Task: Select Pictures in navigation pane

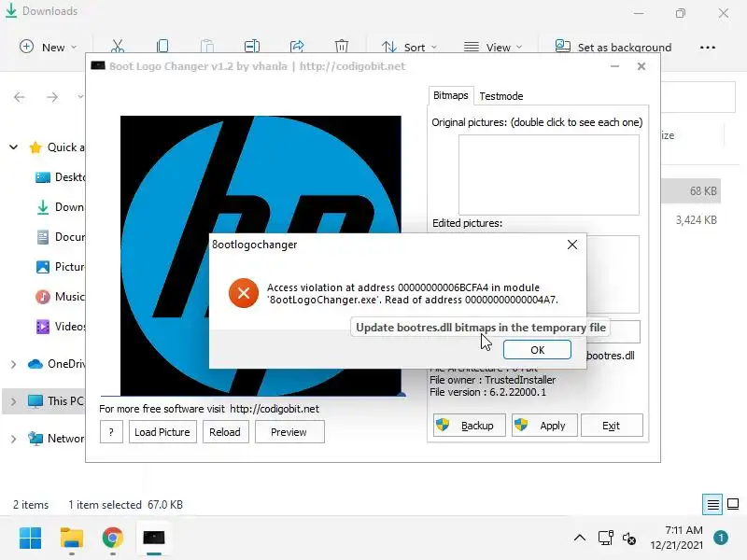Action: click(60, 267)
